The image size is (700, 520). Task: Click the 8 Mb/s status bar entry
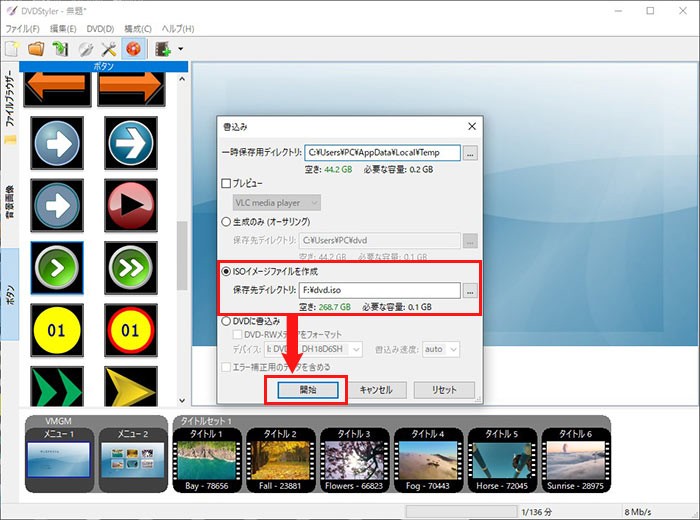638,512
